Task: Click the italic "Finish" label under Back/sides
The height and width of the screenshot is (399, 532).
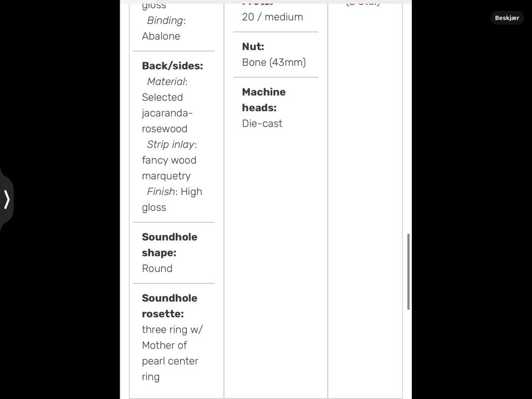Action: pos(160,192)
